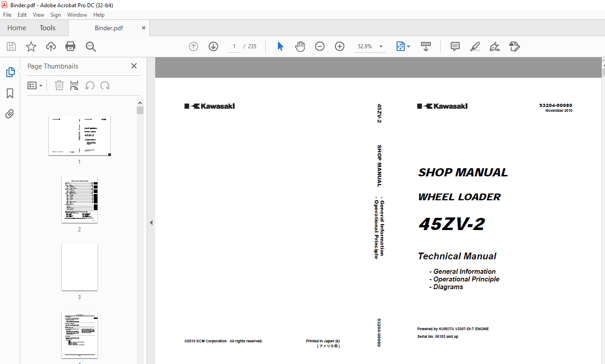Select page 4 thumbnail
This screenshot has width=605, height=364.
click(x=79, y=335)
